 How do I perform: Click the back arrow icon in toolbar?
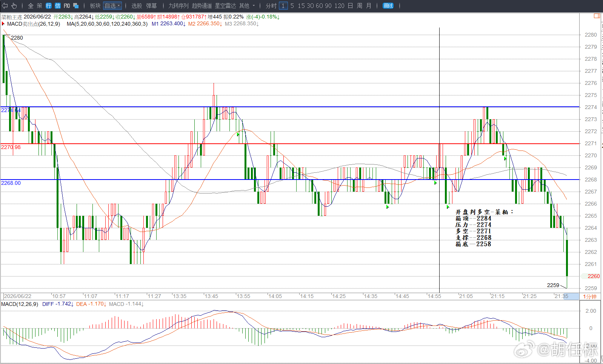(x=5, y=6)
